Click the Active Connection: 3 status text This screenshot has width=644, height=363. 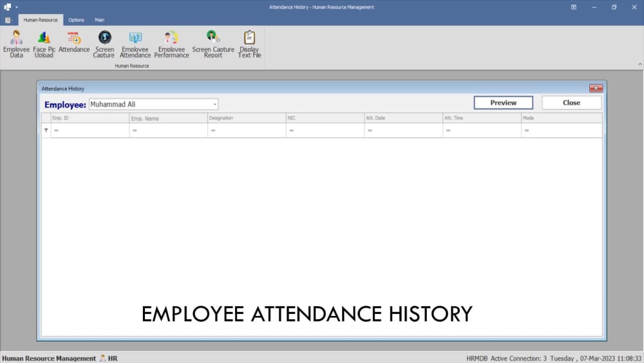(518, 358)
